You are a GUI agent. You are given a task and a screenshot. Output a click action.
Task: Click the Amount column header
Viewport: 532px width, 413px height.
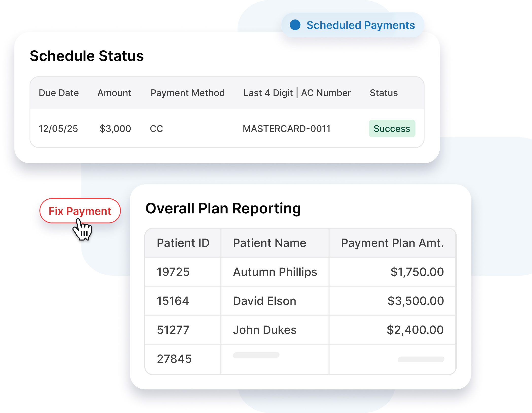114,93
